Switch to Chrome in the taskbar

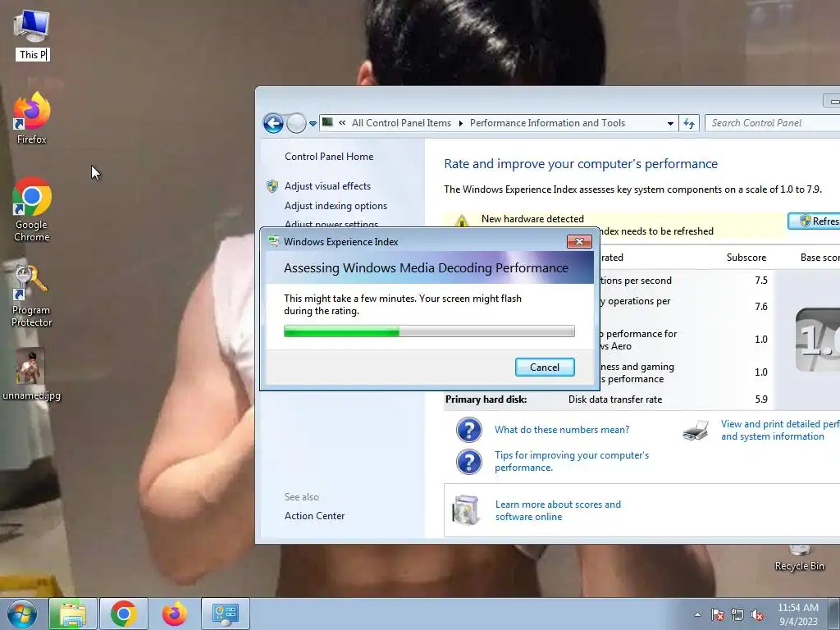[x=123, y=614]
